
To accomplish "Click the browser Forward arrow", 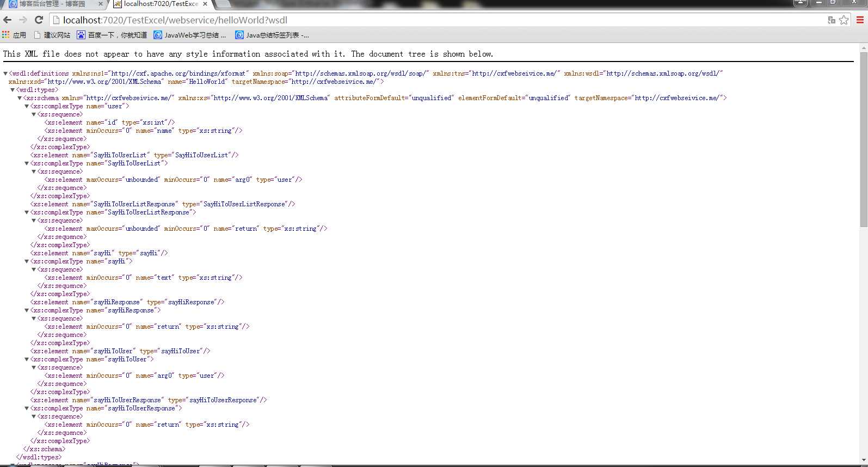I will (x=23, y=20).
